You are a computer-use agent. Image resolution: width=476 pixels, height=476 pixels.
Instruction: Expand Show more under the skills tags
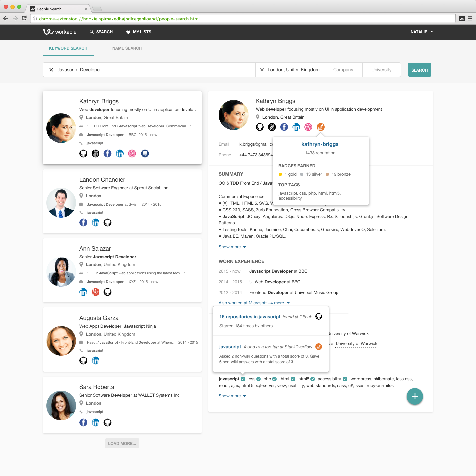tap(232, 396)
